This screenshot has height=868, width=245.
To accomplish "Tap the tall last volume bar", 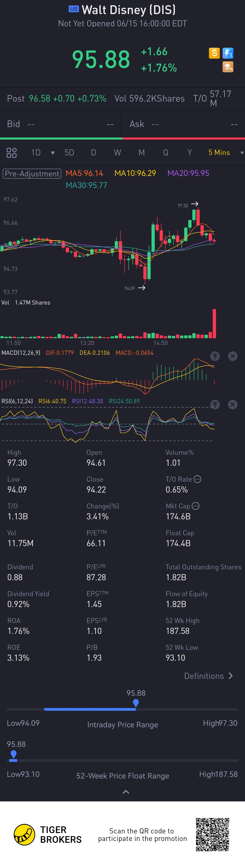I will pyautogui.click(x=214, y=323).
